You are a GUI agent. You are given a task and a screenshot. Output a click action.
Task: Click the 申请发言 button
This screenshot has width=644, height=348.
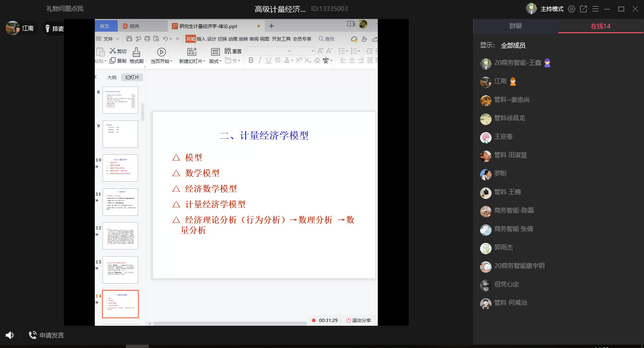46,335
